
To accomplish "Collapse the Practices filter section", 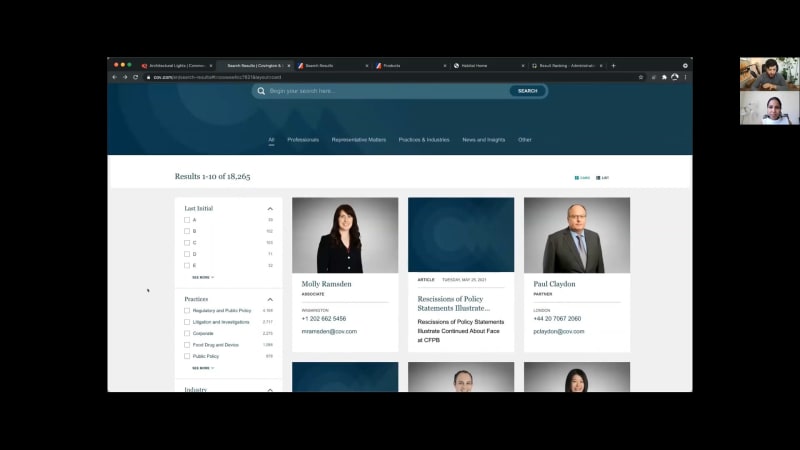I will pos(270,299).
